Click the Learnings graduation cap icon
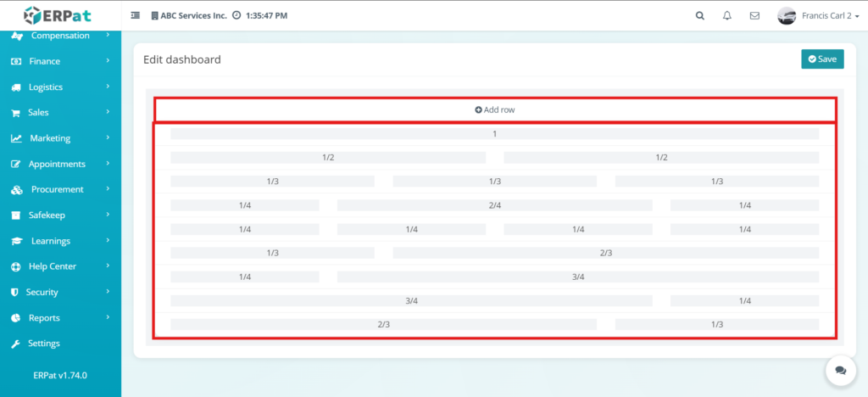868x397 pixels. [17, 242]
